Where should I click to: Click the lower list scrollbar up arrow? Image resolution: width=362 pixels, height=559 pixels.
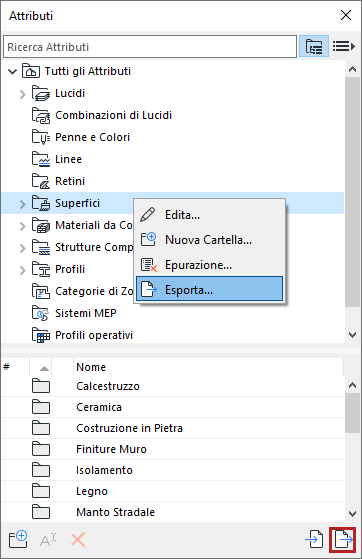click(352, 385)
